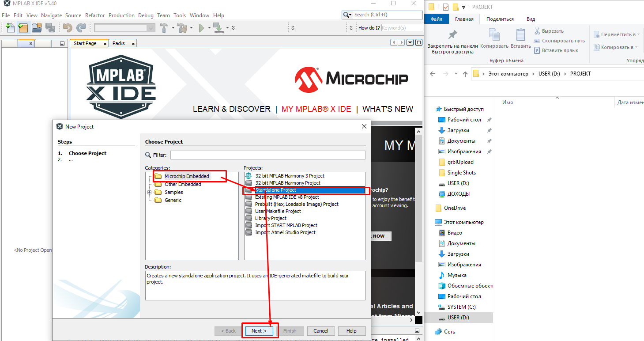Click the Clean and Build hammer-broom icon
This screenshot has height=341, width=644.
182,28
